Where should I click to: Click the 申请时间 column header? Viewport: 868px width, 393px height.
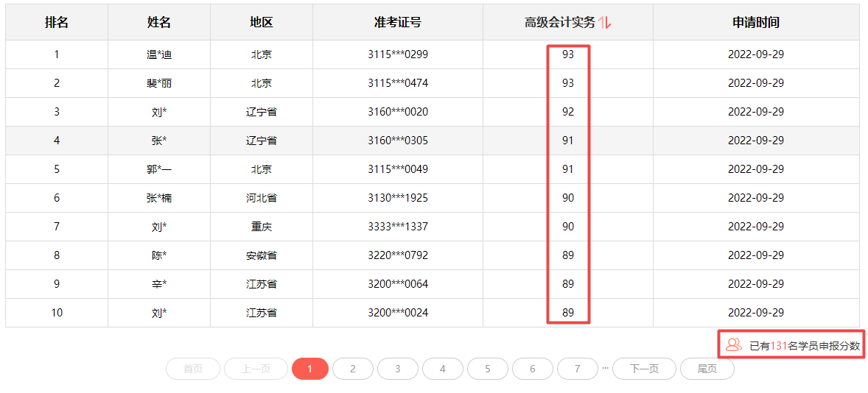755,22
